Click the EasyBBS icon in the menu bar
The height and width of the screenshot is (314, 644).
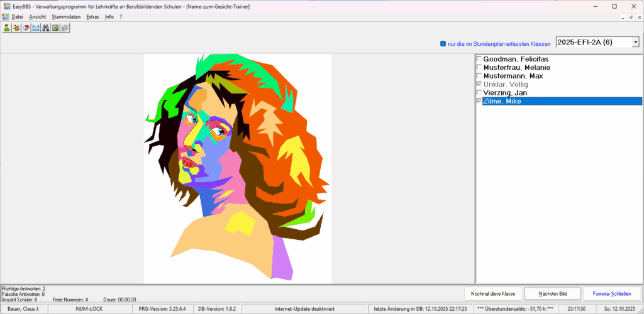pos(6,17)
